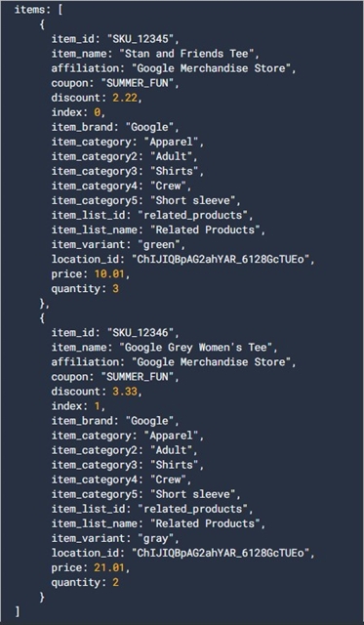Click the quantity value 3
364x625 pixels.
point(115,289)
